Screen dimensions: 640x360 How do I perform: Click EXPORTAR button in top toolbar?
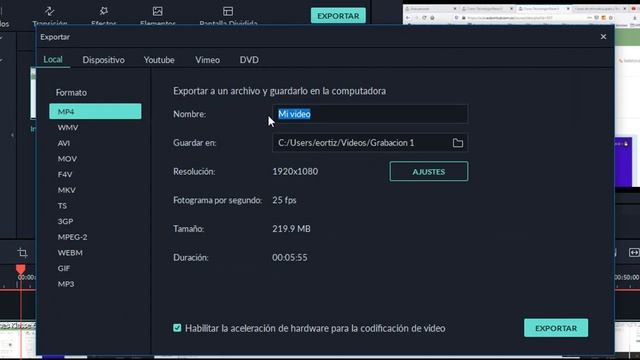coord(338,16)
